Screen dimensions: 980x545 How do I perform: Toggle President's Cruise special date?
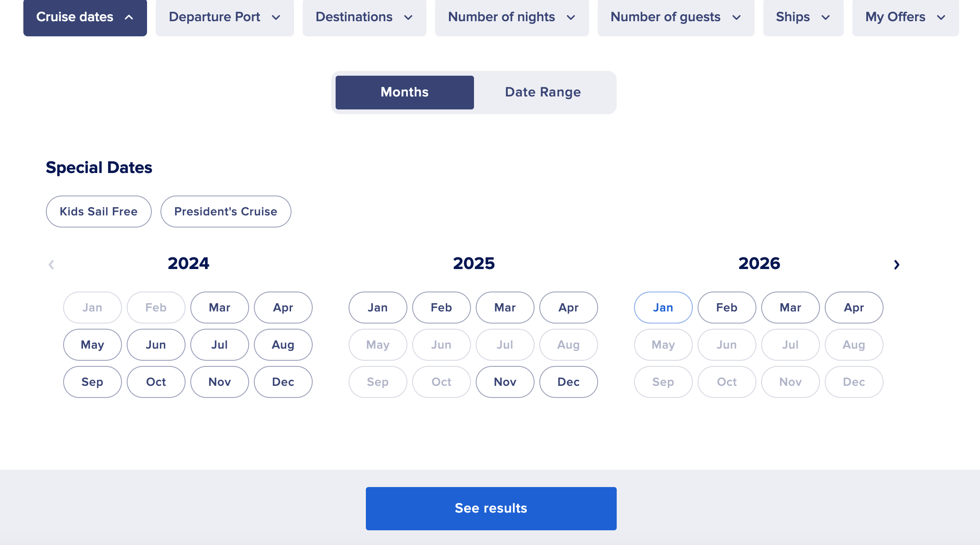[x=226, y=212]
